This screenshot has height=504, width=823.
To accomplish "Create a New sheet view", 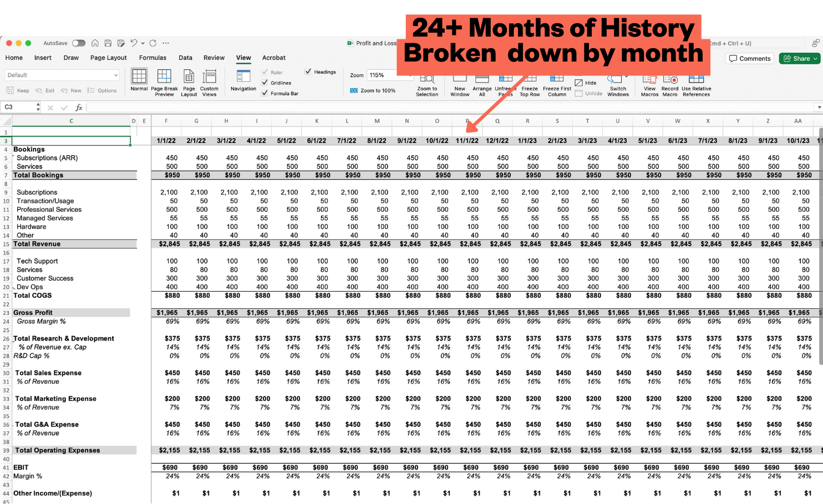I will 71,90.
